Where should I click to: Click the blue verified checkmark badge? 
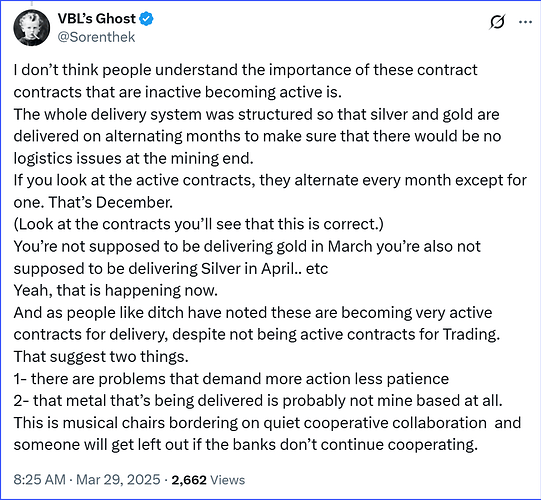click(146, 19)
